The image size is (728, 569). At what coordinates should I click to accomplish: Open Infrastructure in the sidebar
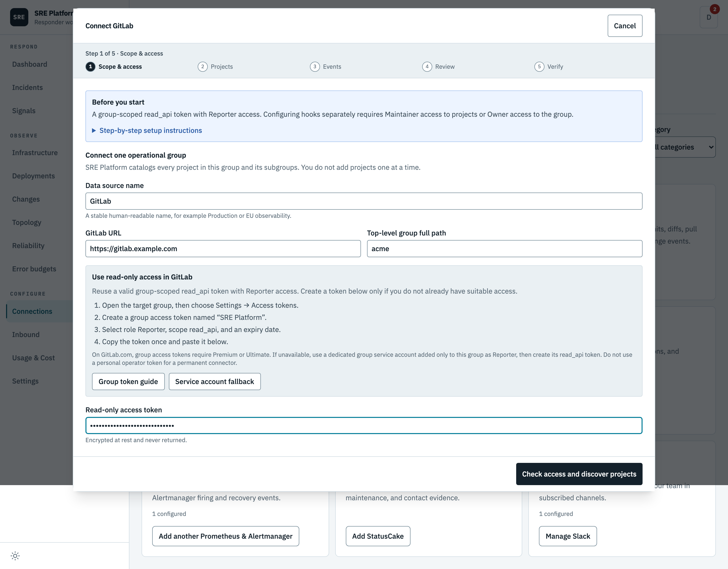point(35,153)
